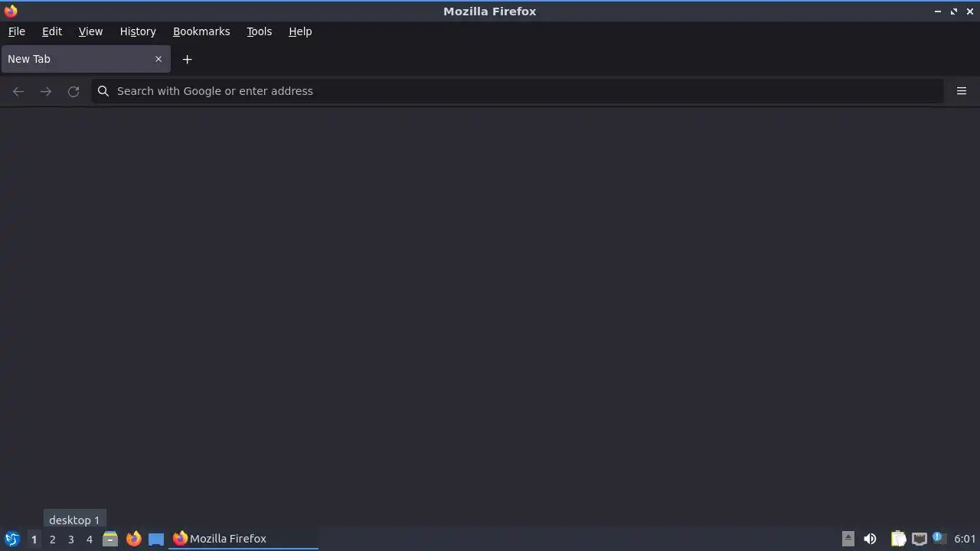Open the History menu
This screenshot has height=551, width=980.
[x=138, y=31]
